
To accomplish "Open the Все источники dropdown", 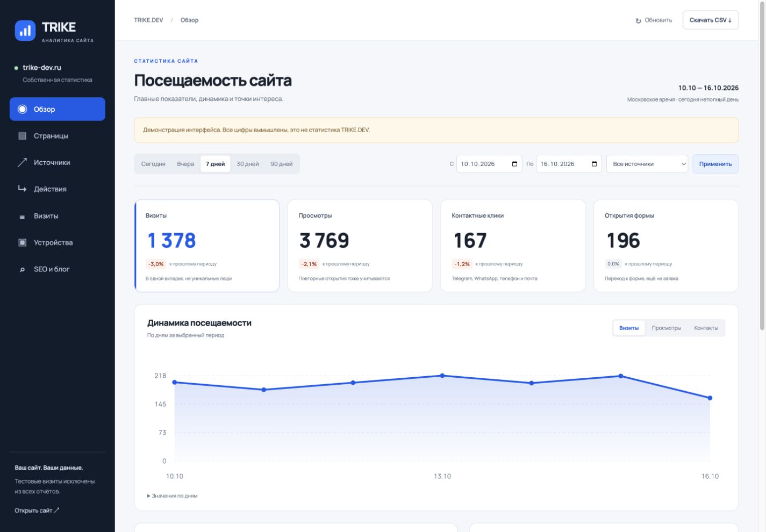I will click(x=647, y=164).
